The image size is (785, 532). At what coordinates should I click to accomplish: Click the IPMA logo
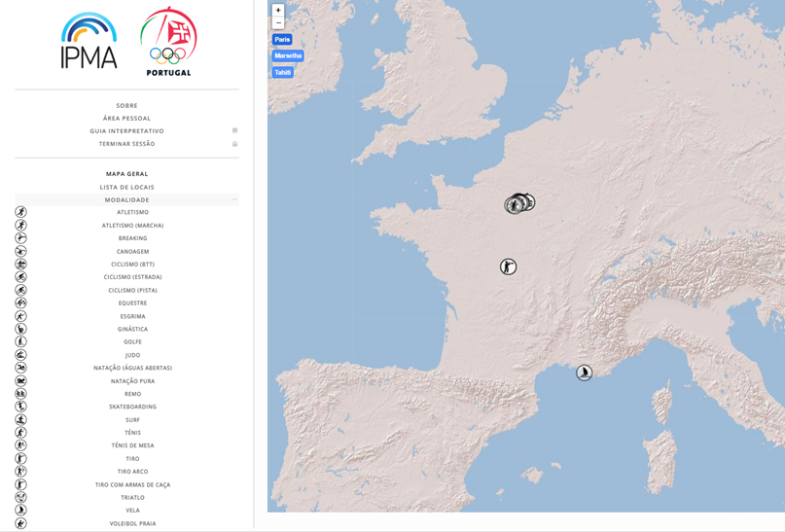click(x=89, y=41)
